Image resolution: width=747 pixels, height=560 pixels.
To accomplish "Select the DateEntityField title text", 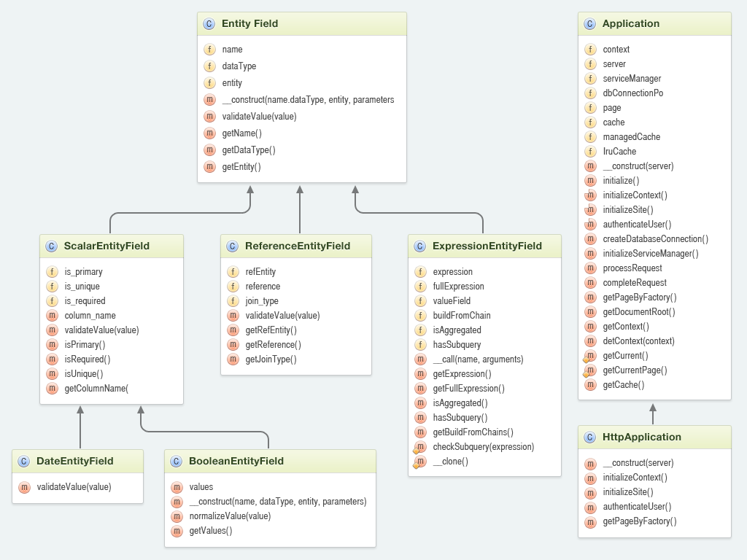I will (75, 462).
